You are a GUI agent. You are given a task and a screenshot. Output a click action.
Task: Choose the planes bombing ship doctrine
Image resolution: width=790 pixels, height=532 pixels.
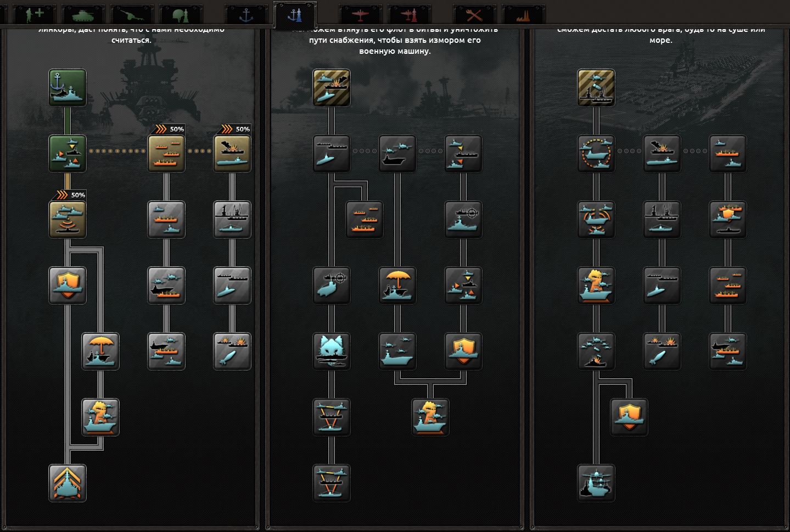coord(596,351)
